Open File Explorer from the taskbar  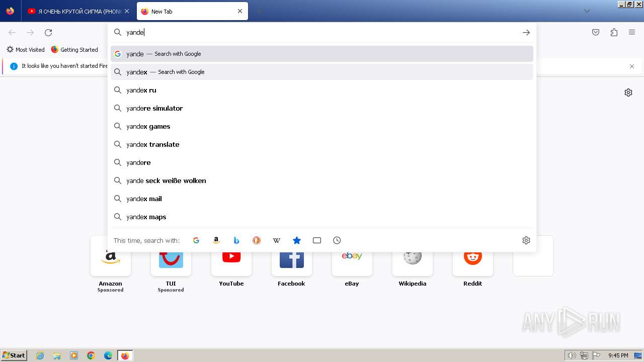pyautogui.click(x=57, y=355)
